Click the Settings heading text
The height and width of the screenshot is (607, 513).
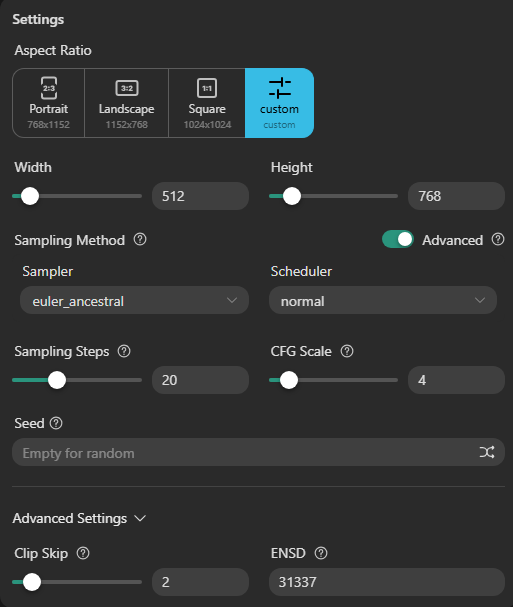pyautogui.click(x=38, y=19)
